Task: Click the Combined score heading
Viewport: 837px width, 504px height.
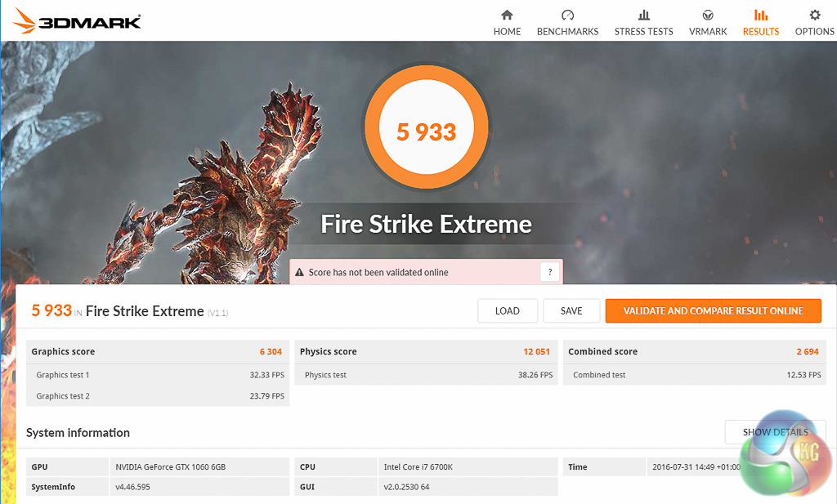Action: click(x=602, y=351)
